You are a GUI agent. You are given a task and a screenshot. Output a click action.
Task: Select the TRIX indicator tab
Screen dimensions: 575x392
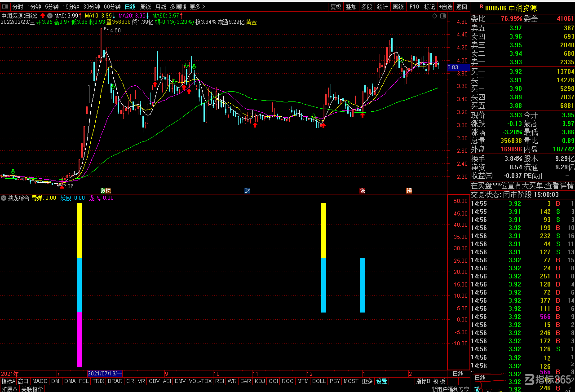(x=98, y=381)
